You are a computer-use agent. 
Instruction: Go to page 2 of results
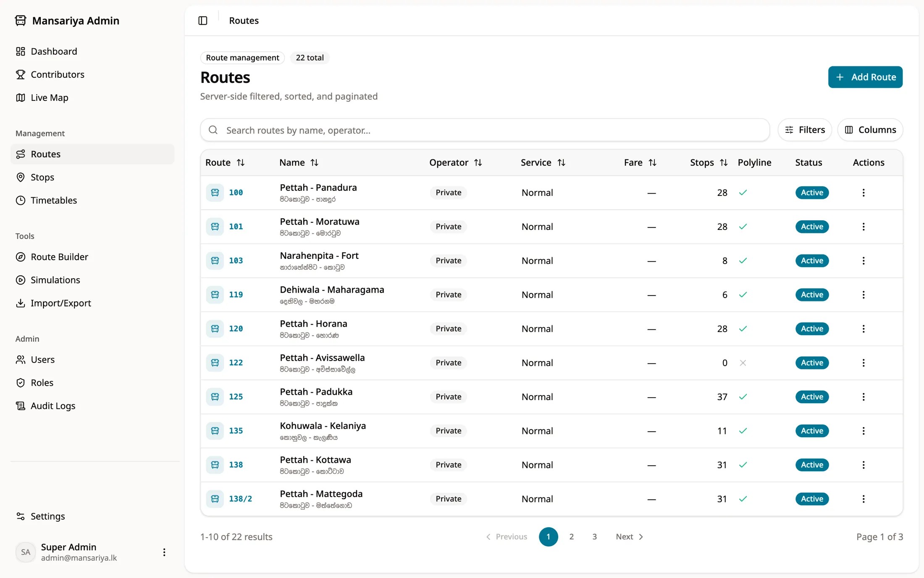pos(572,537)
